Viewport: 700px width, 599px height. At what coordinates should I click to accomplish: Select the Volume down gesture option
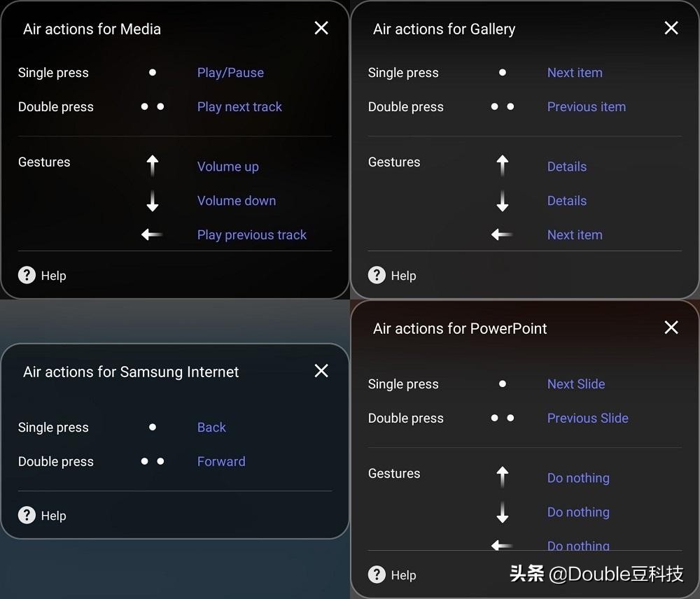[x=237, y=201]
